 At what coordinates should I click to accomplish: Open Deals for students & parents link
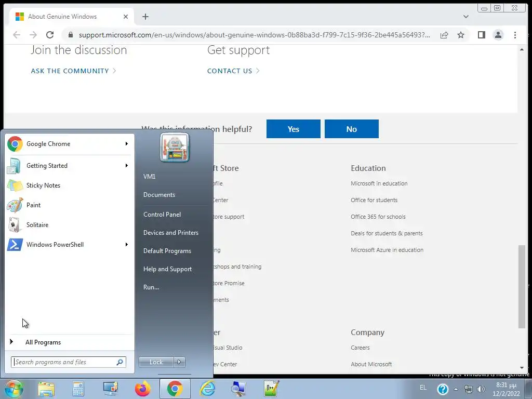387,233
